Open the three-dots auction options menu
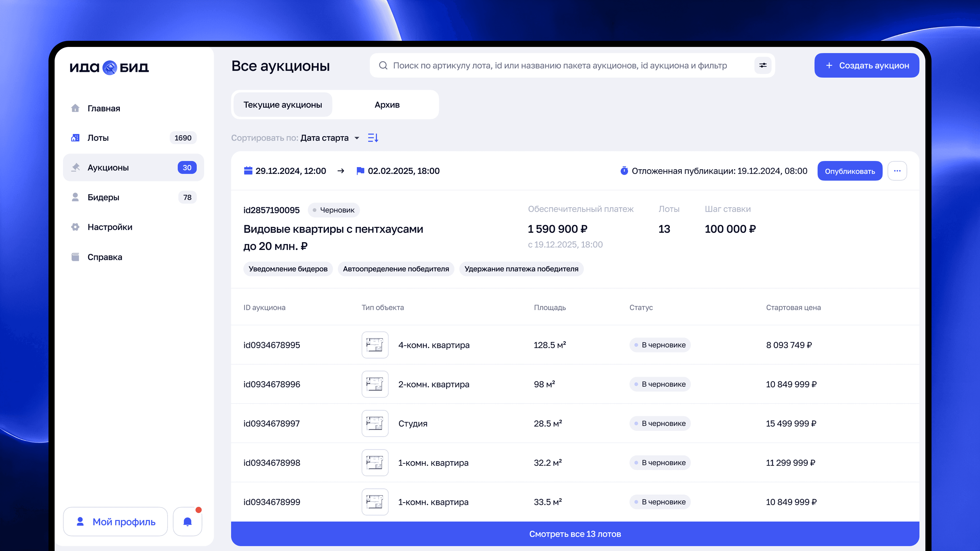 [897, 171]
